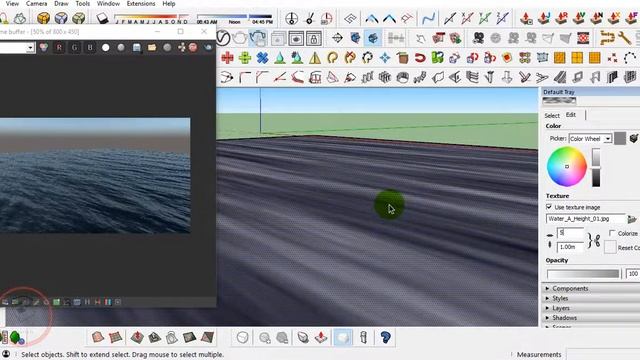Click the opacity slider bar
This screenshot has height=360, width=640.
point(582,273)
